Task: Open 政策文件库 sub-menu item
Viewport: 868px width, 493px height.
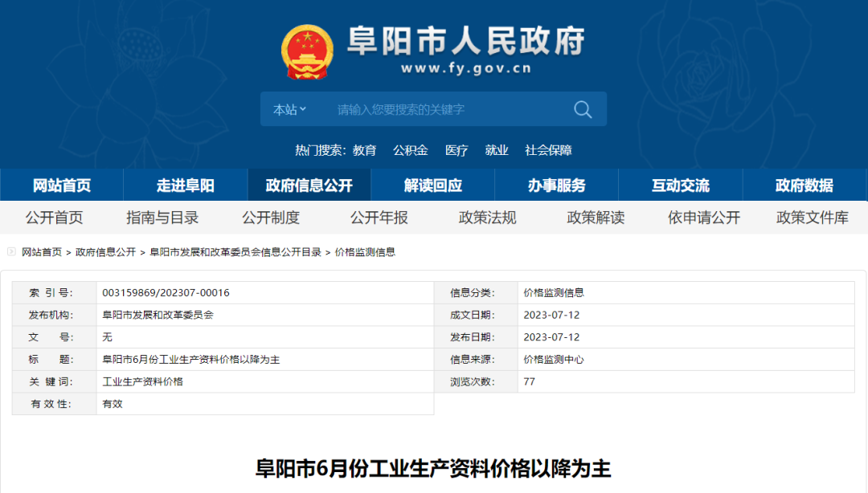Action: click(812, 218)
